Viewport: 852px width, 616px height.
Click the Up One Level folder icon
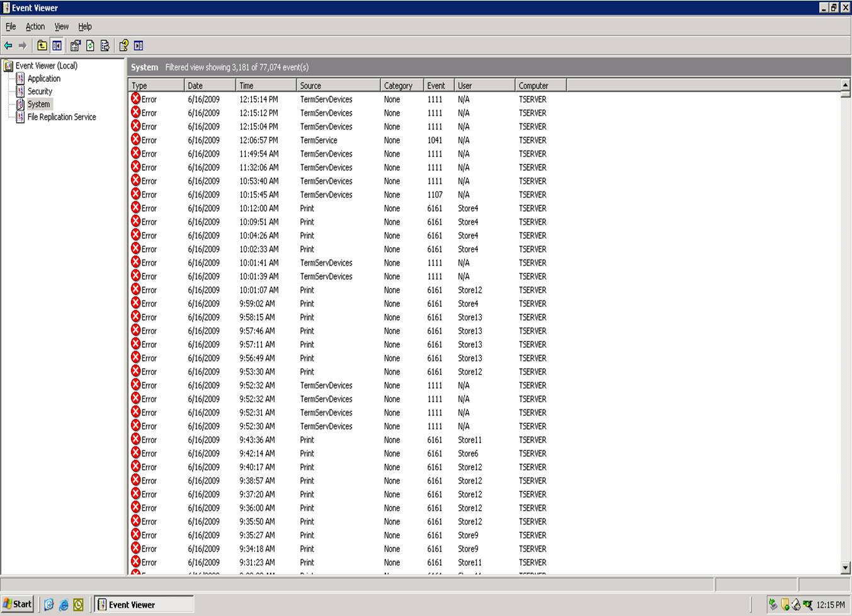coord(42,45)
